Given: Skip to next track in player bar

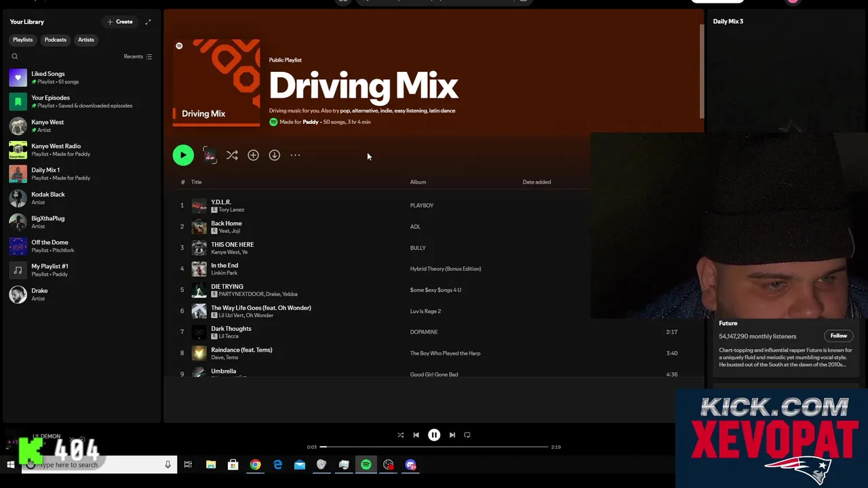Looking at the screenshot, I should (x=452, y=435).
